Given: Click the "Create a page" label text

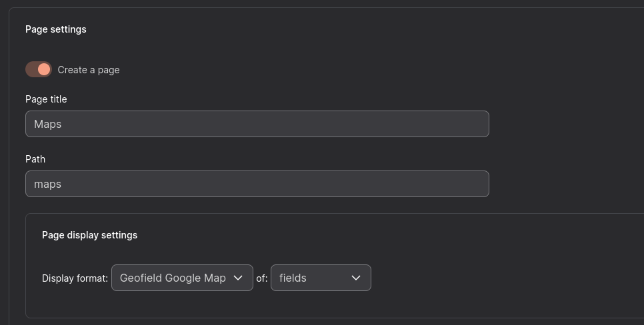Looking at the screenshot, I should [x=89, y=70].
